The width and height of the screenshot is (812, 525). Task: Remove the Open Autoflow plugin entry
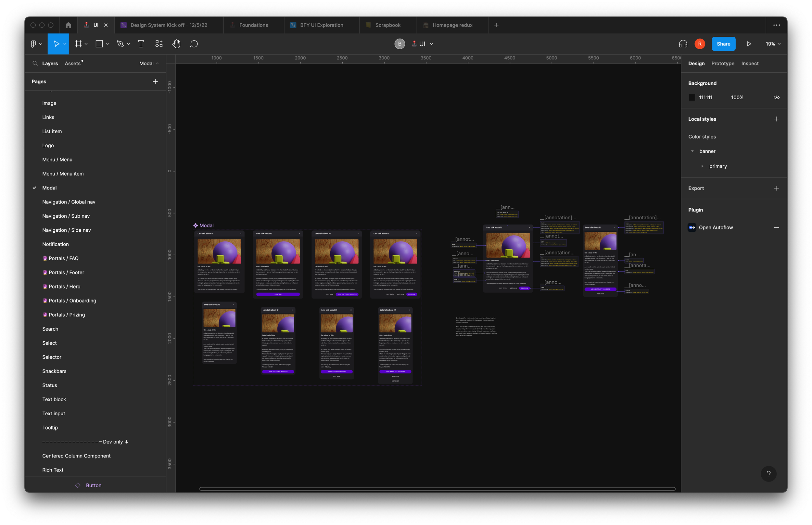point(776,227)
